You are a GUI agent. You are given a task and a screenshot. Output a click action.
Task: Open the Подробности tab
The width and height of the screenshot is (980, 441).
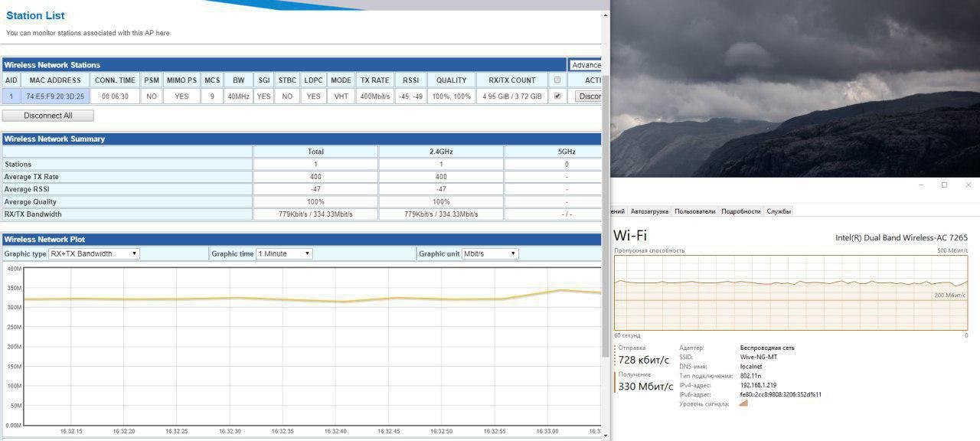point(741,211)
